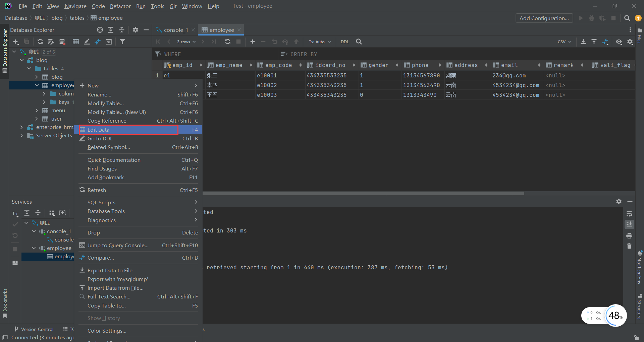Export data with download arrow icon
644x342 pixels.
(583, 42)
